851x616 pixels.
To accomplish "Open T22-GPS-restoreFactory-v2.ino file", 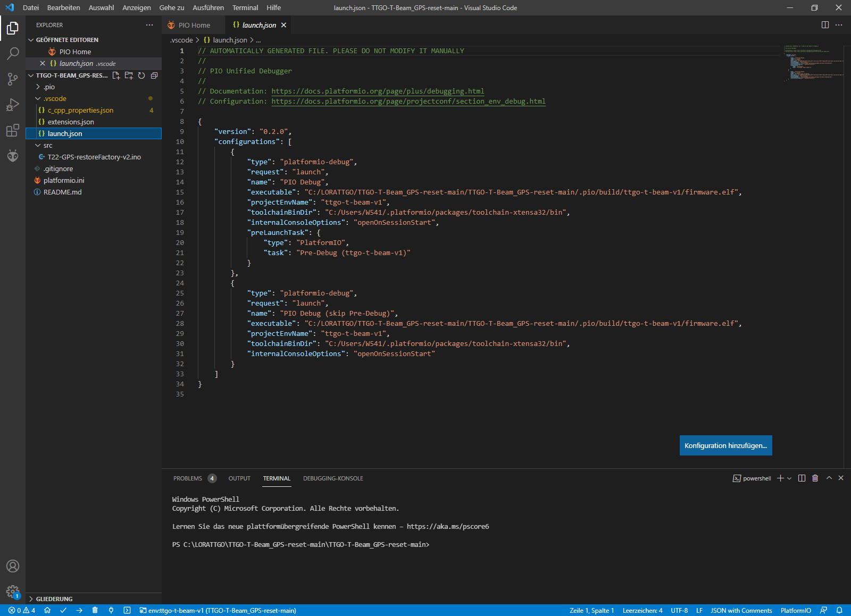I will (x=94, y=157).
